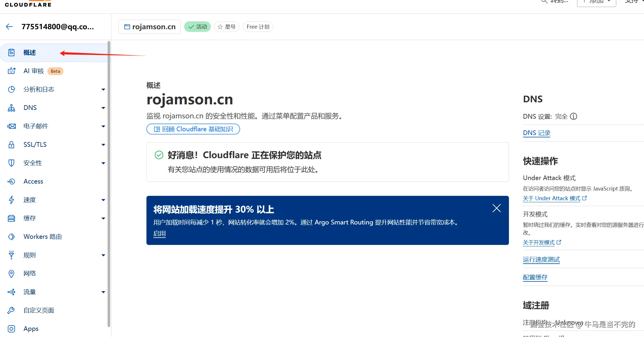Open the 配置缓存 link
Image resolution: width=644 pixels, height=337 pixels.
pyautogui.click(x=535, y=277)
